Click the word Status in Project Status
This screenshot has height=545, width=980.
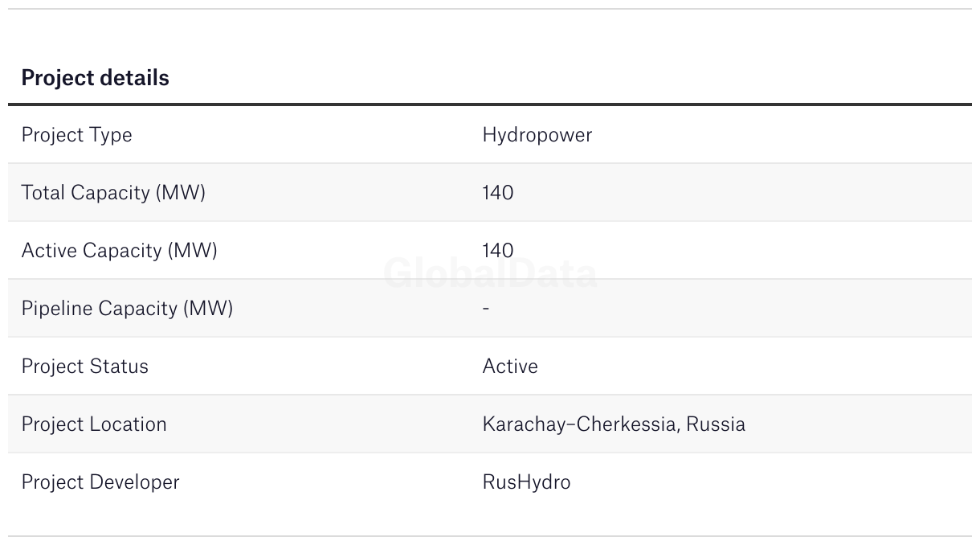click(x=119, y=367)
